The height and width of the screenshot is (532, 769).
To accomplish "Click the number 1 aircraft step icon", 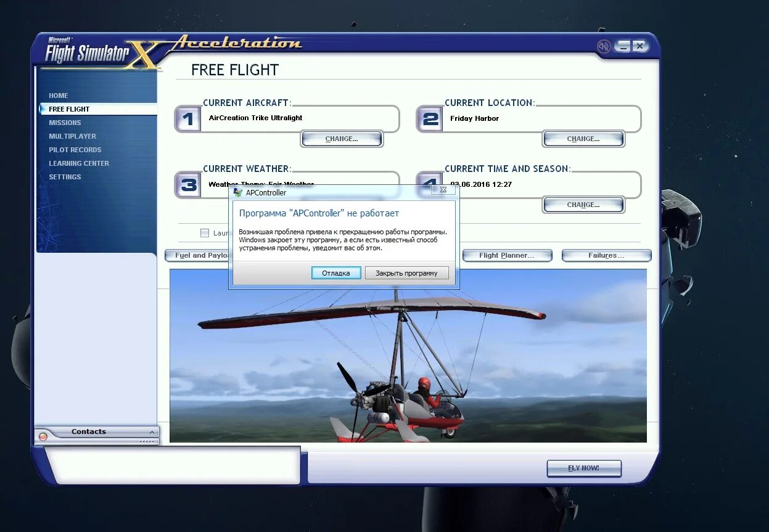I will (189, 119).
